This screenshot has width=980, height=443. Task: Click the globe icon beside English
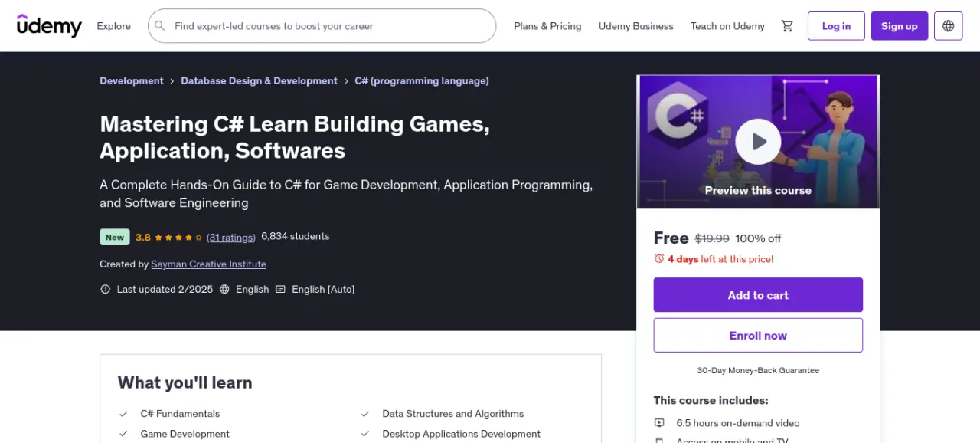pyautogui.click(x=224, y=289)
